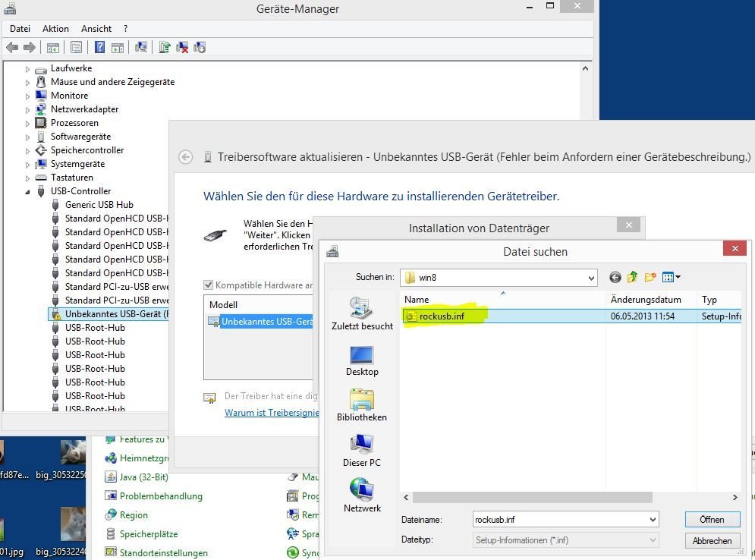Click the Öffnen button
The width and height of the screenshot is (755, 560).
pyautogui.click(x=712, y=520)
